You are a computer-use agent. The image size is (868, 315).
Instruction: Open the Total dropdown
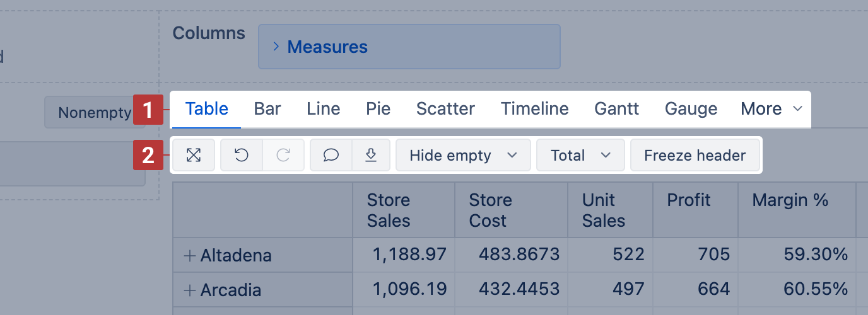coord(580,156)
